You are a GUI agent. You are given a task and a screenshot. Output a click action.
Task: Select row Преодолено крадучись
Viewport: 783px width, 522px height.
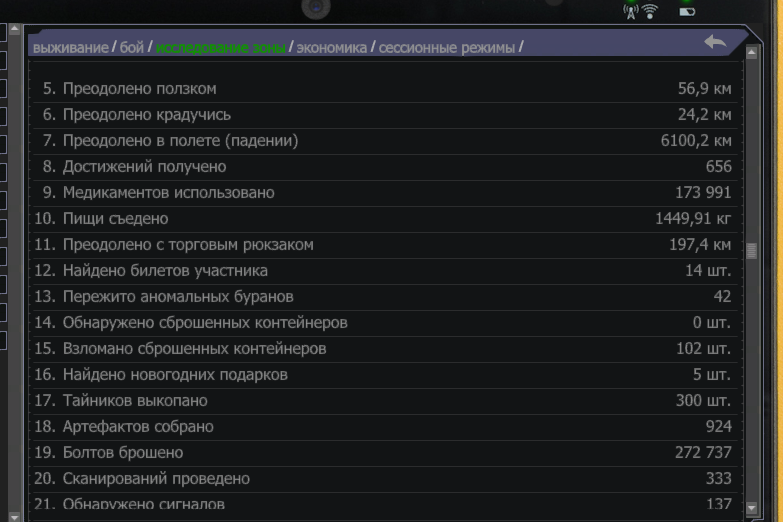pos(385,115)
